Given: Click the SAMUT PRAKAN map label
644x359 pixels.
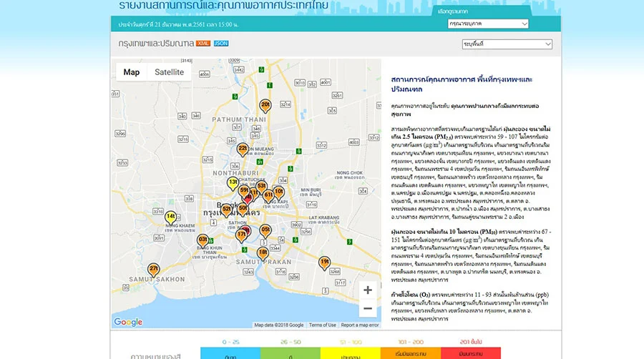Looking at the screenshot, I should [x=263, y=262].
